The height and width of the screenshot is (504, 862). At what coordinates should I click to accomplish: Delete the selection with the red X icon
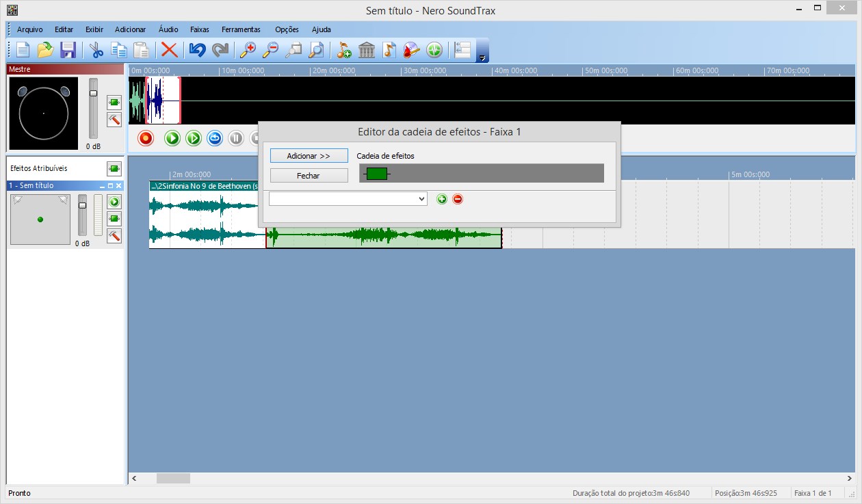pos(169,50)
